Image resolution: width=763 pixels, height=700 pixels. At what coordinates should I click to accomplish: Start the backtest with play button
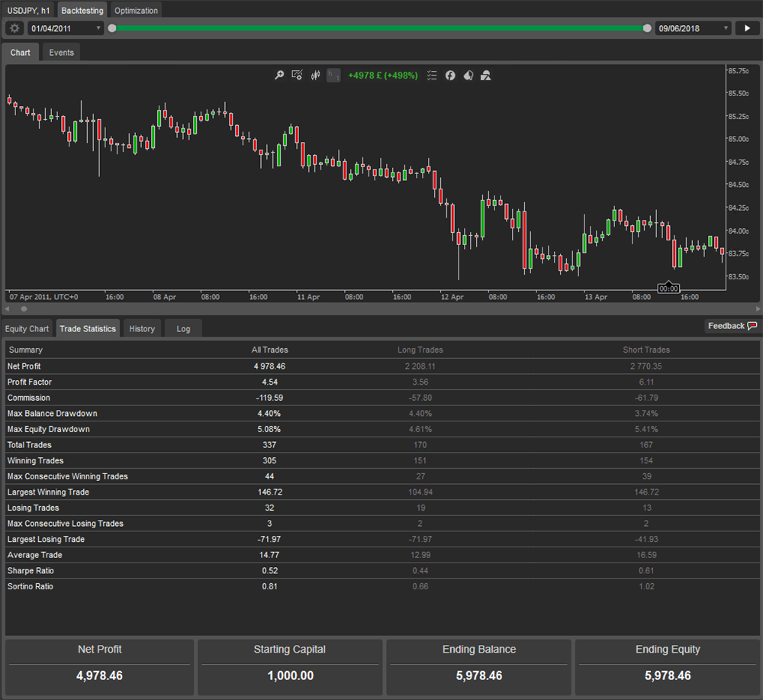(747, 28)
